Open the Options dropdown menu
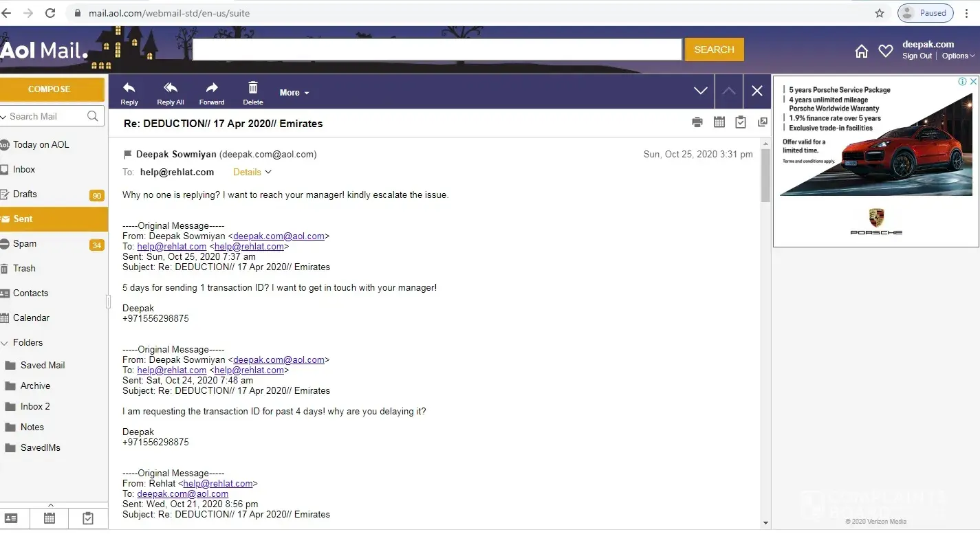This screenshot has height=534, width=980. [958, 56]
